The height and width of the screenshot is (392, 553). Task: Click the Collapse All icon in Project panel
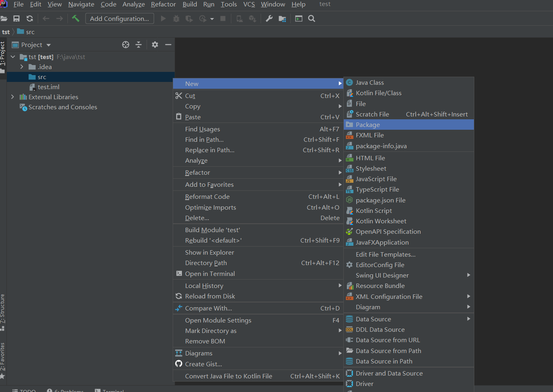(x=139, y=45)
